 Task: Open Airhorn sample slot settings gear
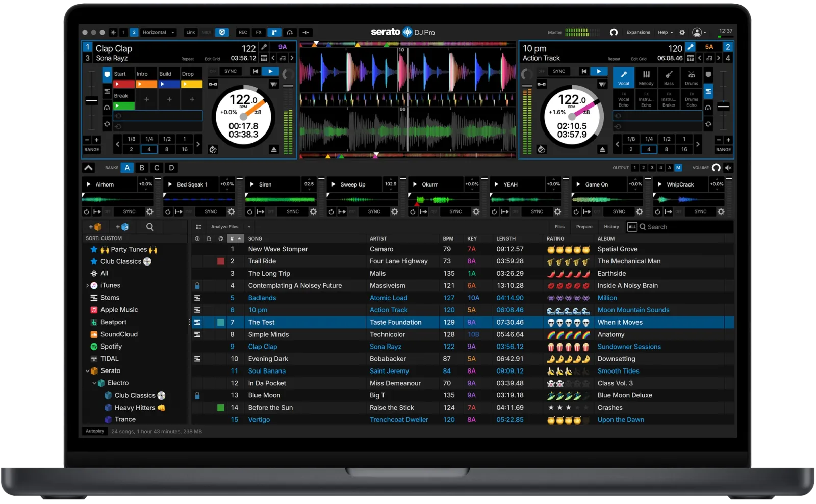tap(149, 211)
